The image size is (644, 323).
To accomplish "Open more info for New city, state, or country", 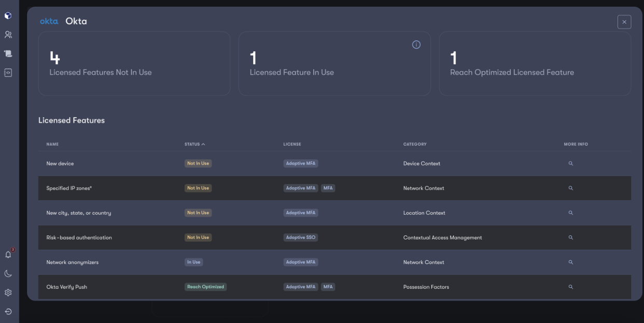I will pos(570,213).
